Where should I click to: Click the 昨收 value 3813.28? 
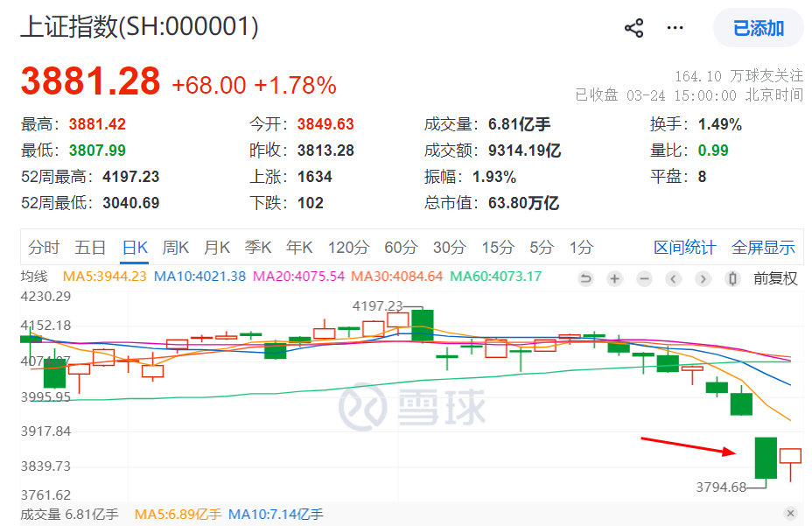point(325,151)
